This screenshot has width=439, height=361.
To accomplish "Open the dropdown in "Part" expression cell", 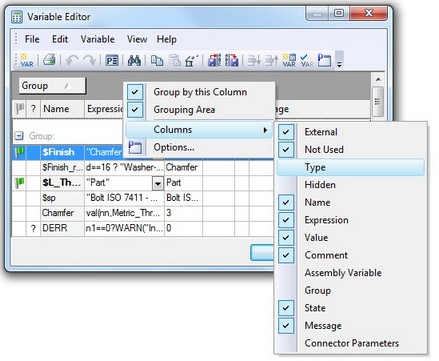I will pos(158,183).
